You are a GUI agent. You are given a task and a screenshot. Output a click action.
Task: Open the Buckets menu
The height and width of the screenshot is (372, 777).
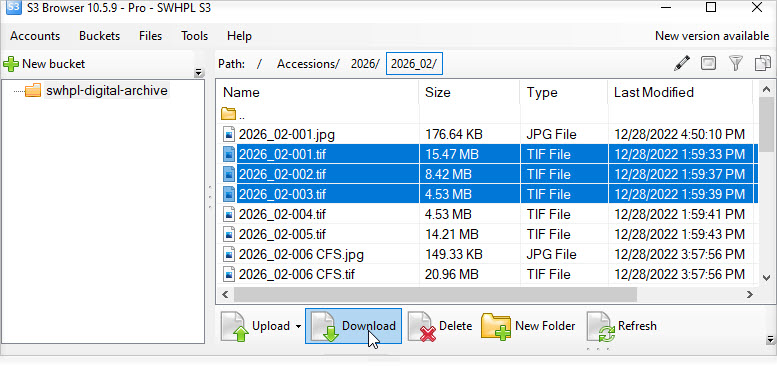click(100, 36)
